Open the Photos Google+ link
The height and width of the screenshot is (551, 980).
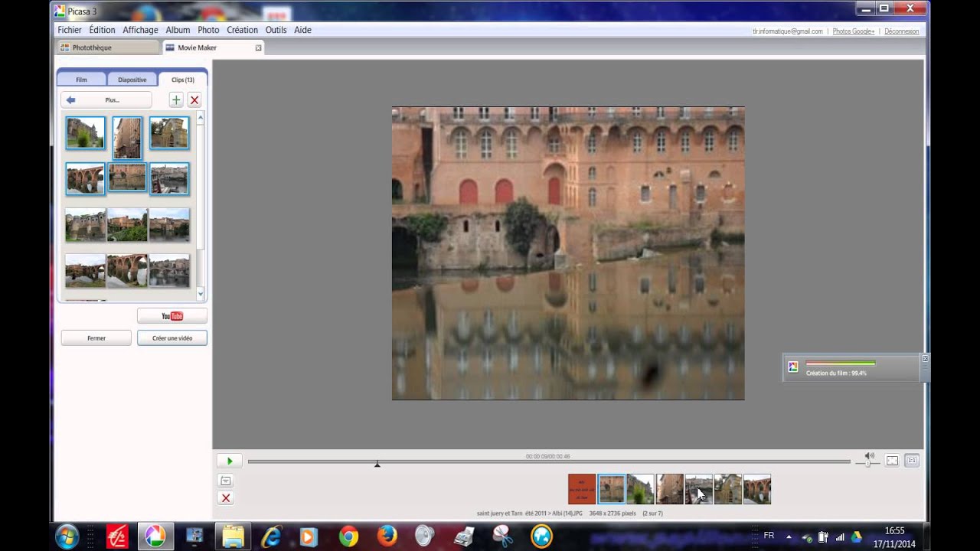[853, 31]
